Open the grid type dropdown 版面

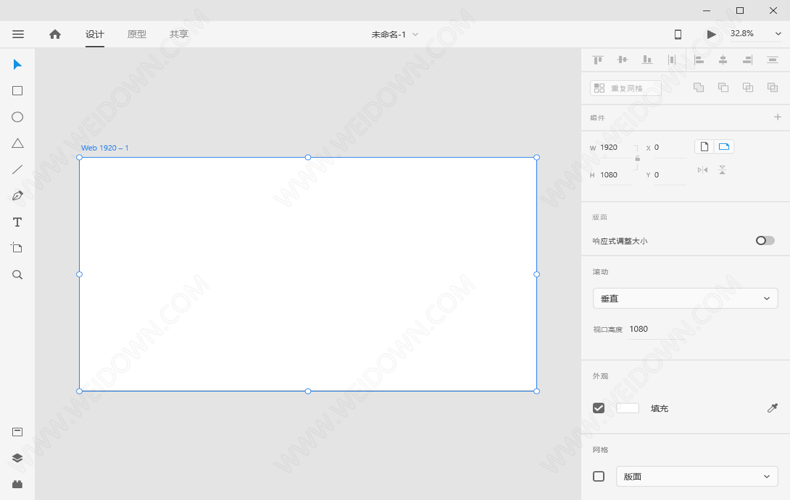[697, 476]
